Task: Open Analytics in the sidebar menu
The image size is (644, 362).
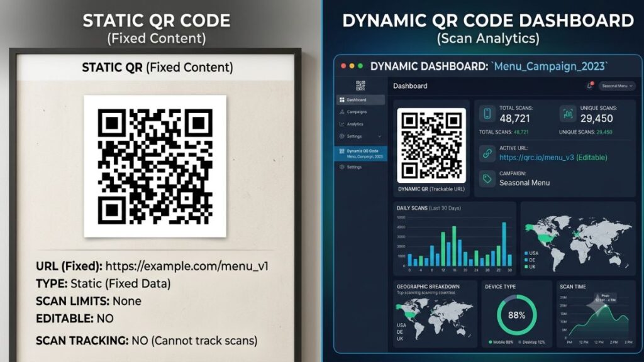Action: pyautogui.click(x=360, y=124)
